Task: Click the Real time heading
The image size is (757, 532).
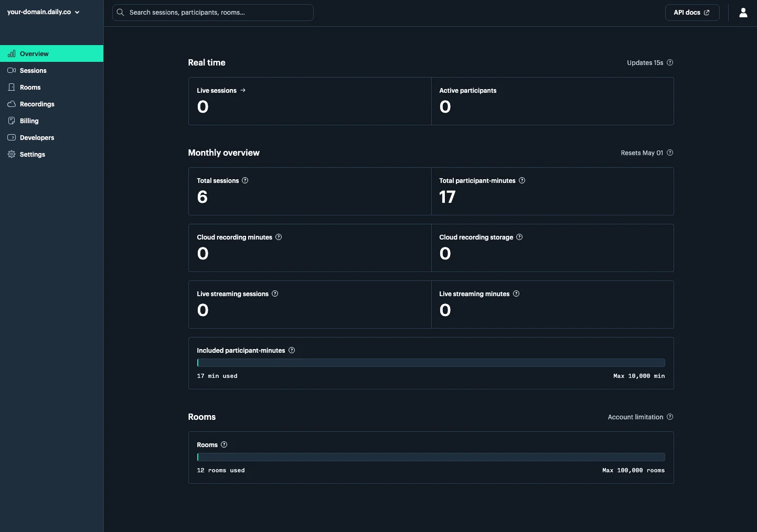Action: coord(207,62)
